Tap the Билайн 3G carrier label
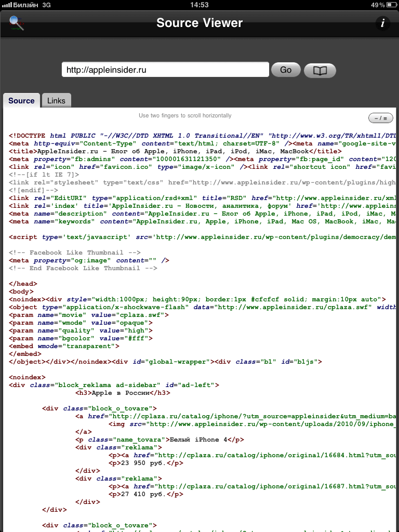The image size is (399, 532). tap(26, 5)
